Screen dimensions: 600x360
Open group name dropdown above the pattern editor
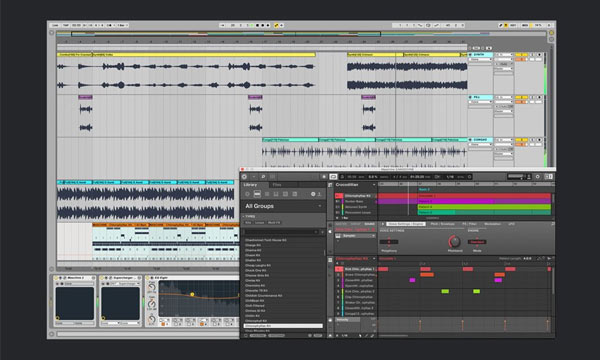tap(374, 259)
